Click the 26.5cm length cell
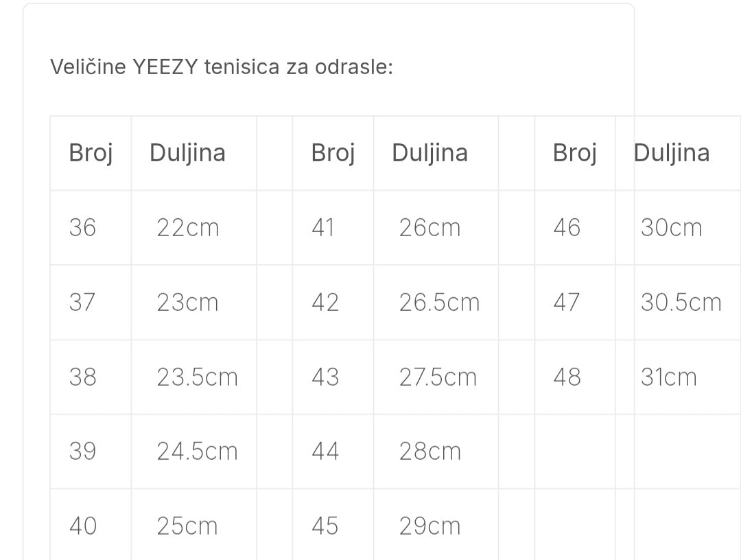Image resolution: width=741 pixels, height=560 pixels. point(439,303)
